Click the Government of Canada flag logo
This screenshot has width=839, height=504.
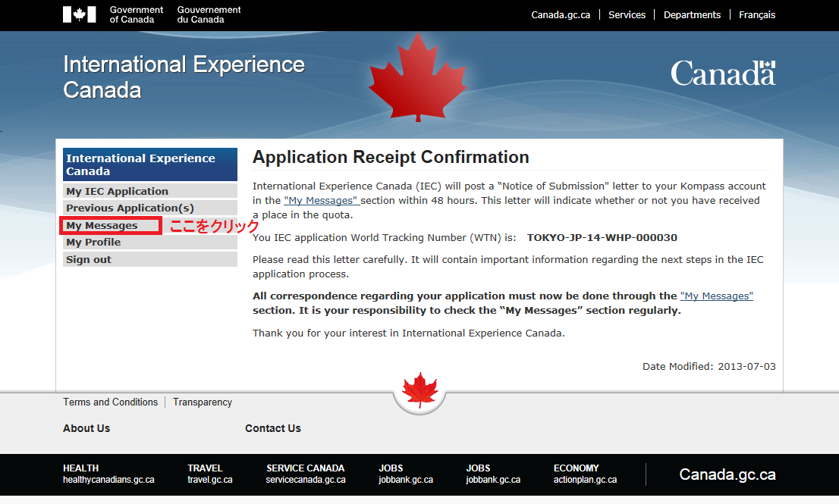79,14
